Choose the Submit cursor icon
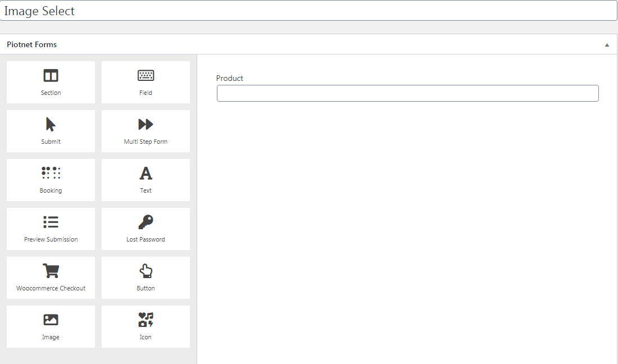 (x=51, y=124)
